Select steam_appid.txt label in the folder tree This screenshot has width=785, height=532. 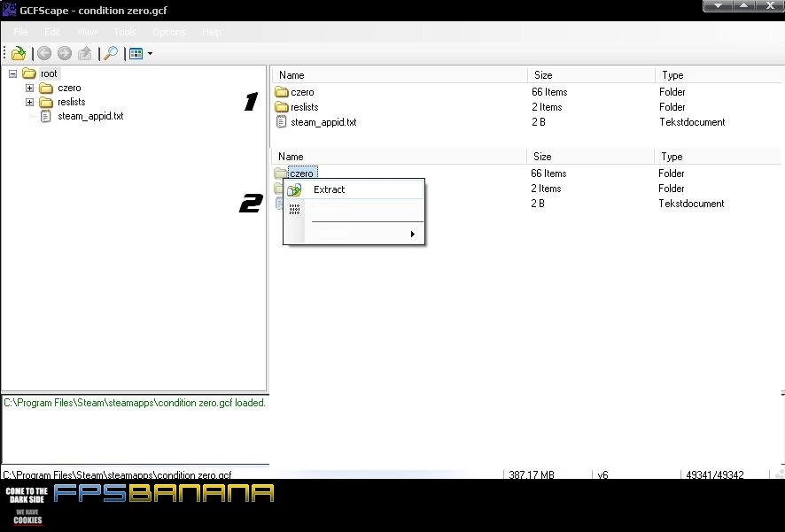coord(90,116)
